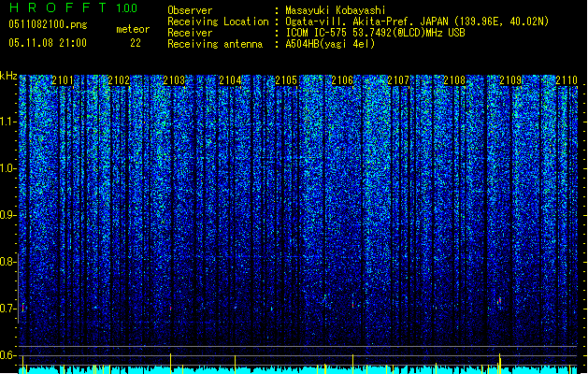Viewport: 588px width, 374px height.
Task: Click the ICOM IC-575 receiver text
Action: tap(375, 33)
